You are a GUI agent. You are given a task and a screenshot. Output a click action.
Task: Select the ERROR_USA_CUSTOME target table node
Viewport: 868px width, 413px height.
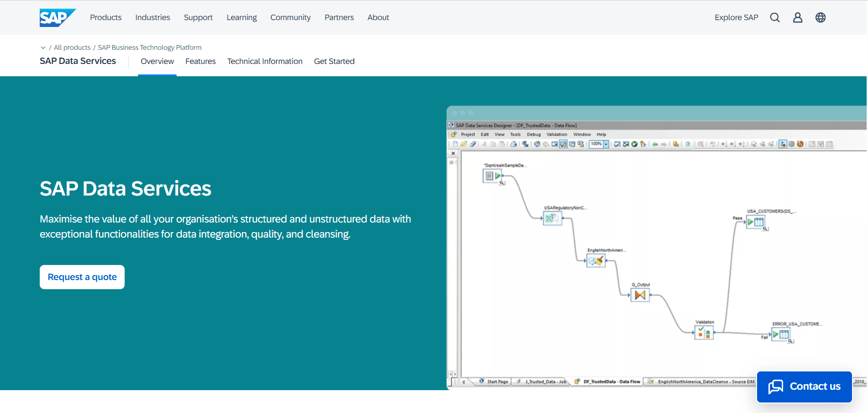tap(781, 334)
